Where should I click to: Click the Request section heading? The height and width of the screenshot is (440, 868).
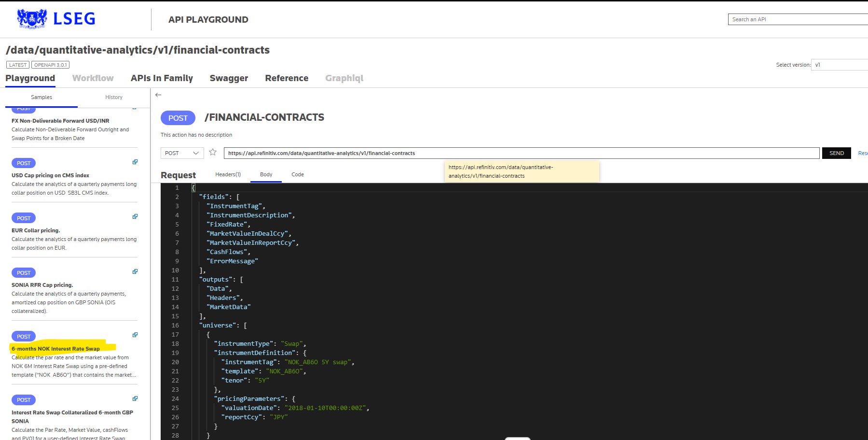click(x=178, y=175)
